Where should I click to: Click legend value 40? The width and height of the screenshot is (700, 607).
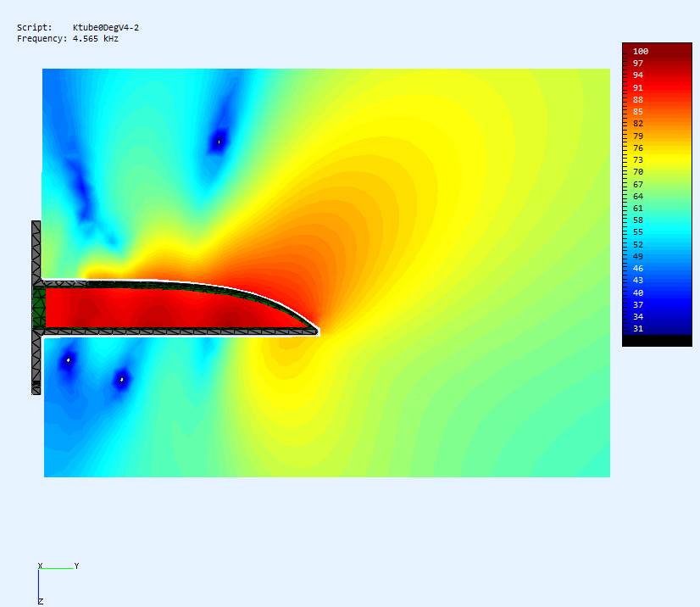(x=638, y=293)
